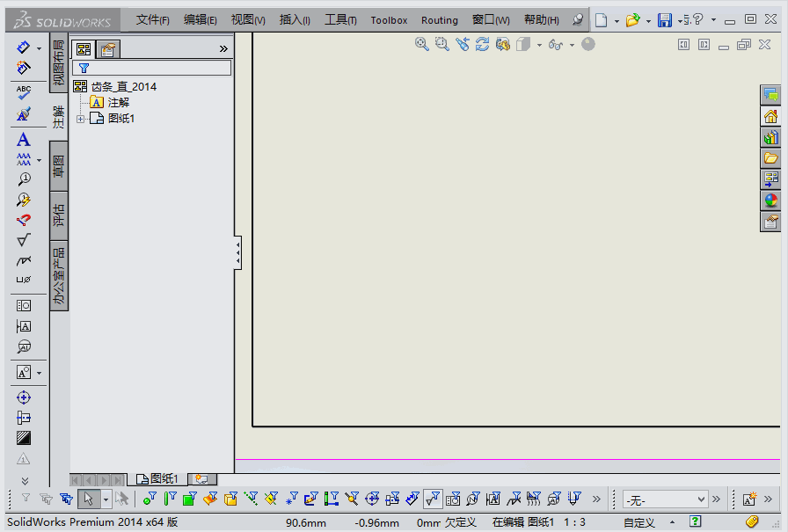Toggle Select All Filters icon
788x532 pixels.
pos(66,499)
